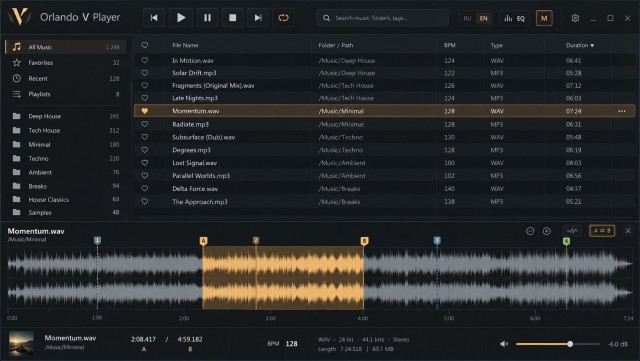Click the orange M mode button
640x361 pixels.
544,18
